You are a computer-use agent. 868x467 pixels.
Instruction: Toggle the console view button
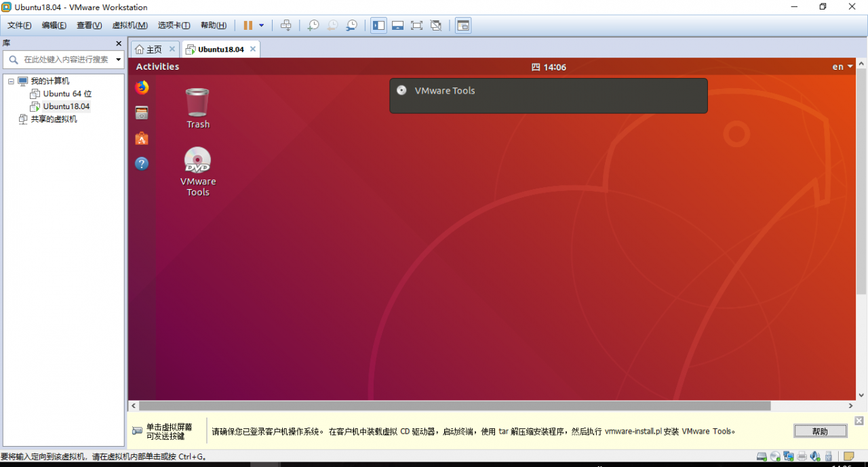click(463, 26)
